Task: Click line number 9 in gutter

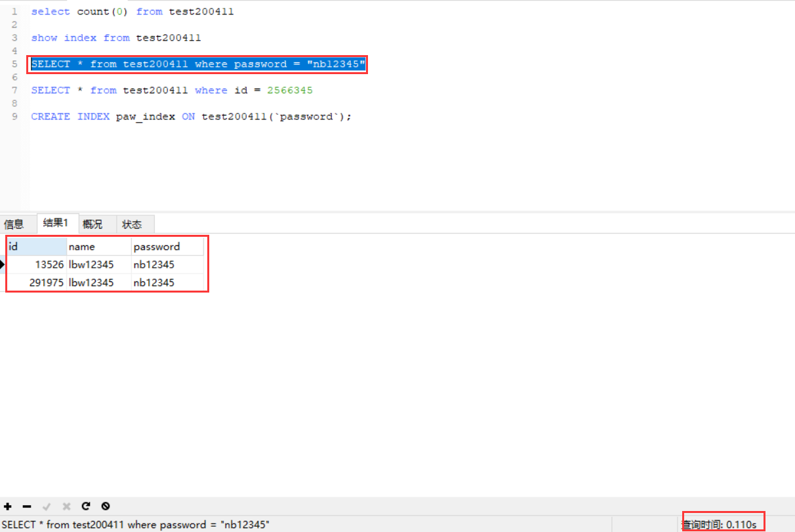Action: point(14,117)
